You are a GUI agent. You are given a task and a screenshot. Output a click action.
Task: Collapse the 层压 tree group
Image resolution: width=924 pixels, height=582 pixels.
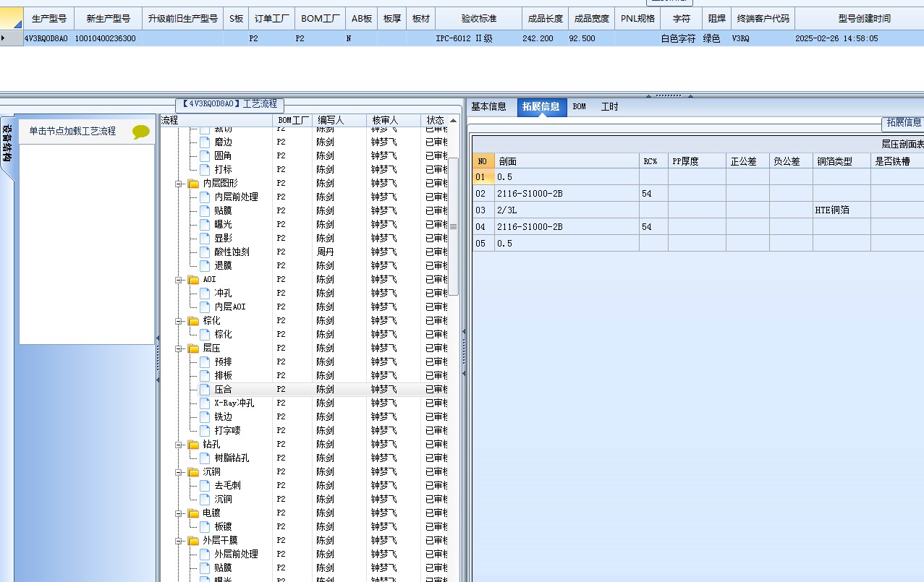click(x=179, y=348)
